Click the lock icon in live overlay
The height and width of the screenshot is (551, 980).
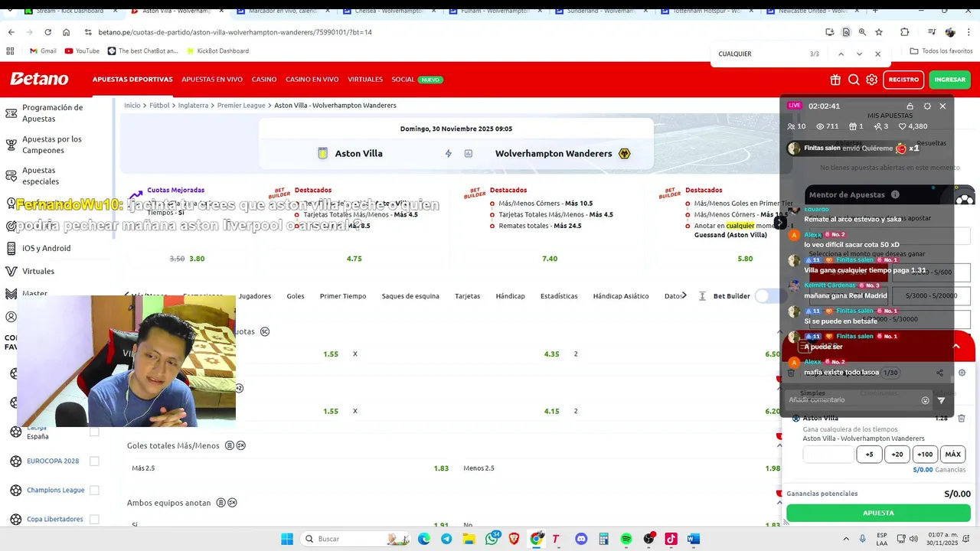click(910, 106)
